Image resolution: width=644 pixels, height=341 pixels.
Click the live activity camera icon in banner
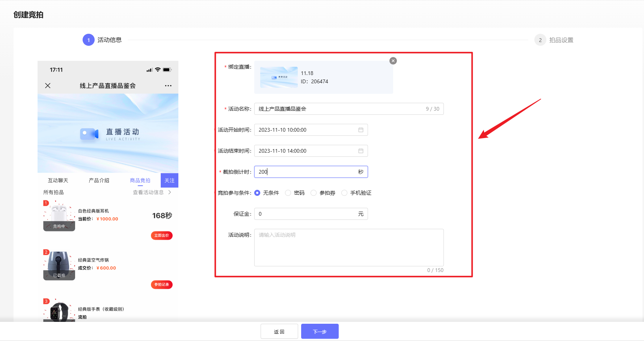tap(89, 134)
